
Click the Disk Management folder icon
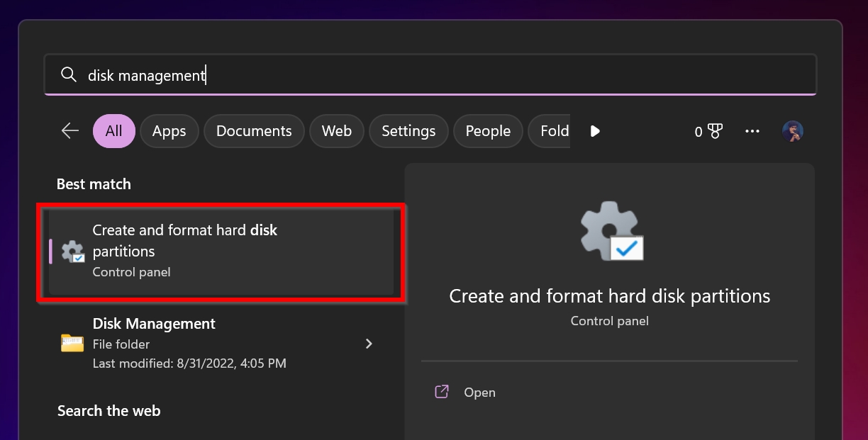pos(72,344)
